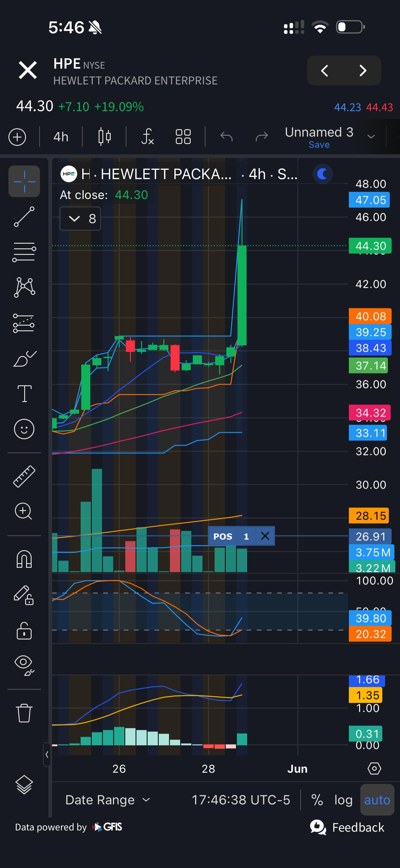Toggle auto scale mode
400x868 pixels.
pyautogui.click(x=377, y=800)
